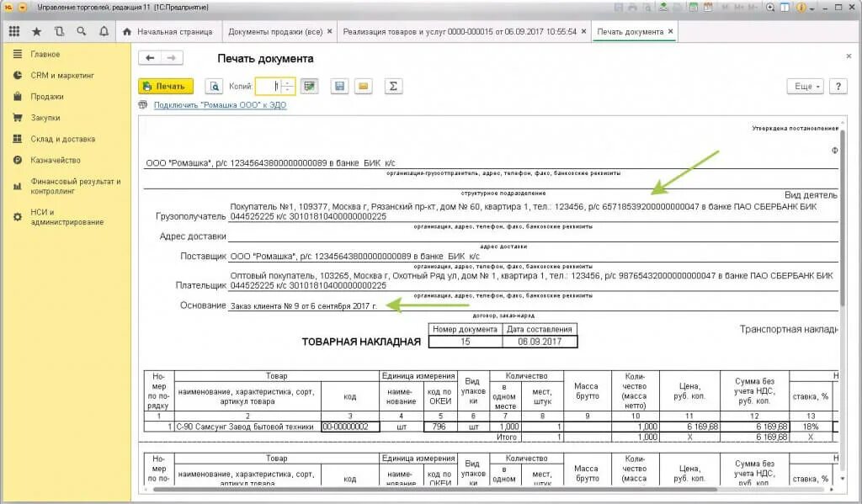Viewport: 862px width, 504px height.
Task: Open print preview icon
Action: 214,87
